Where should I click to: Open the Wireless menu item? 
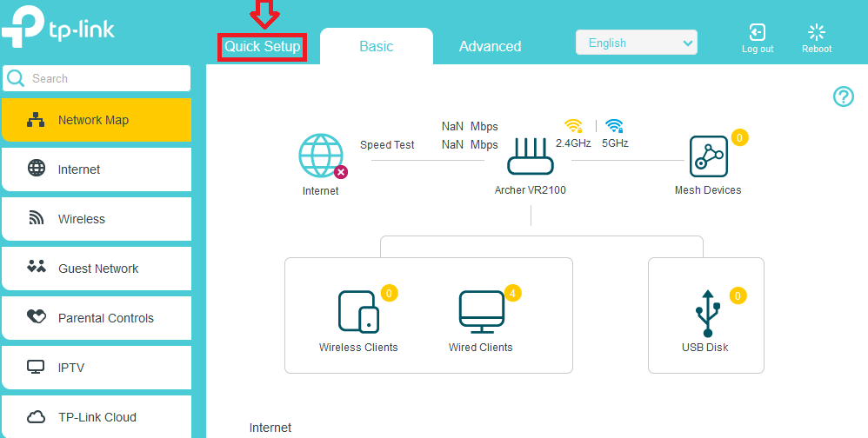pos(97,219)
